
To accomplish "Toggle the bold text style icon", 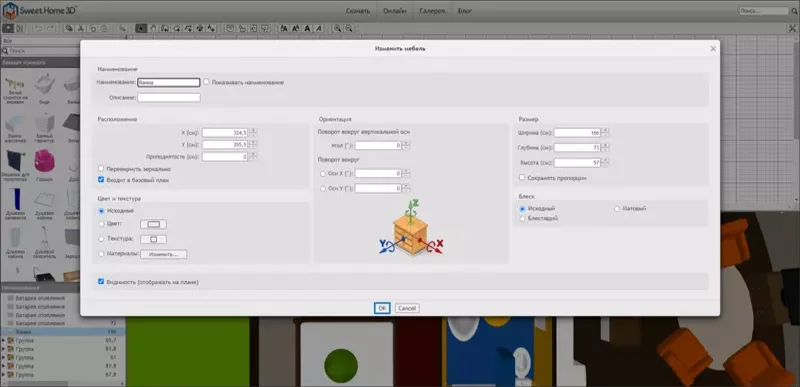I will (x=307, y=29).
